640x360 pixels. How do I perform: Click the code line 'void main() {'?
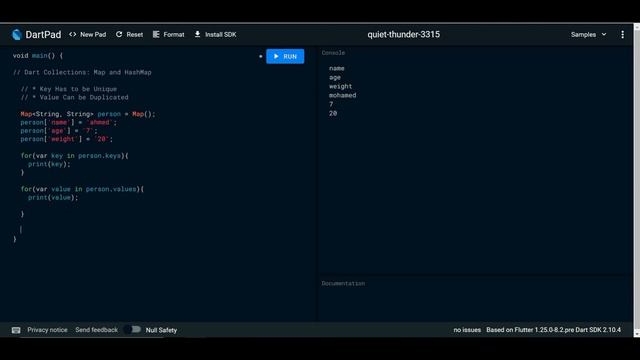tap(38, 56)
